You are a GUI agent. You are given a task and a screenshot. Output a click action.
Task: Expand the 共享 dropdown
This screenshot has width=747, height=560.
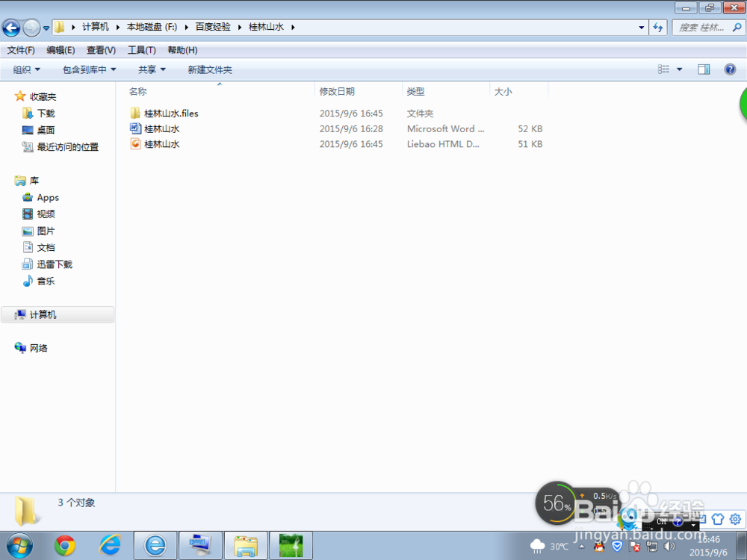152,69
